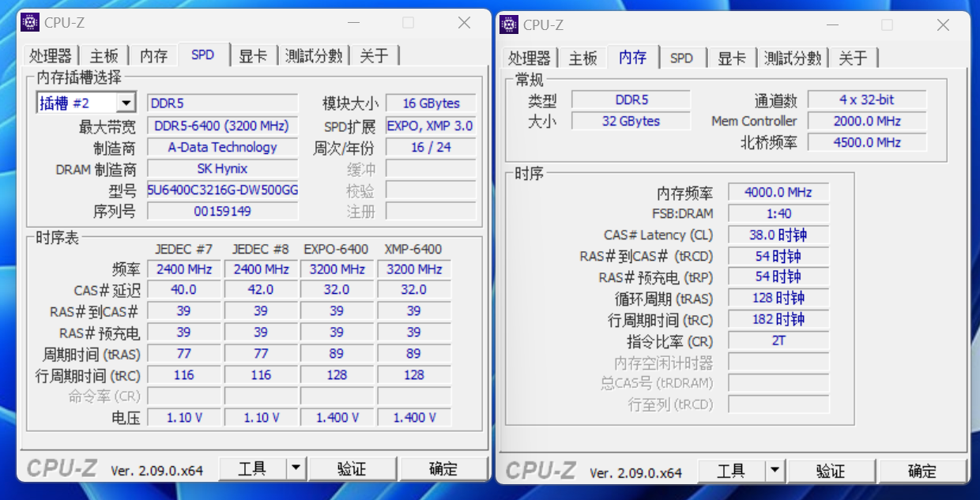The image size is (980, 500).
Task: Open 工具 dropdown arrow in left window
Action: (296, 468)
